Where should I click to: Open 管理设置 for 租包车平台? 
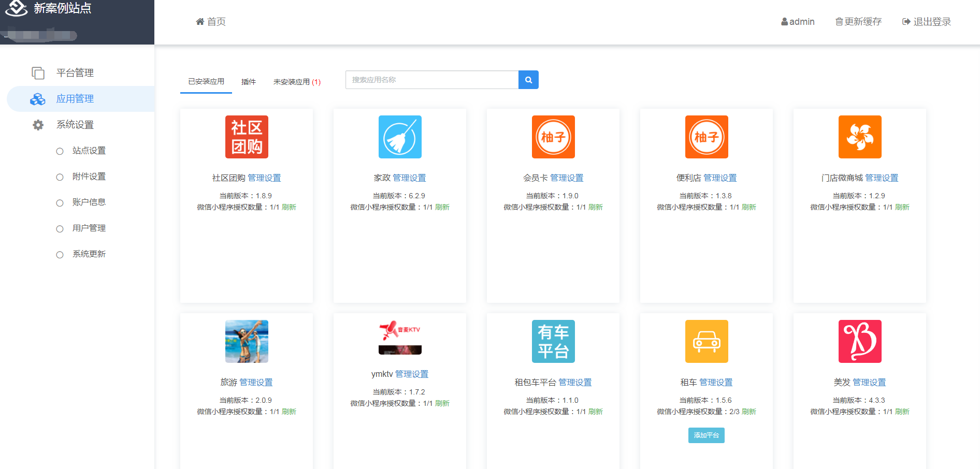tap(575, 383)
